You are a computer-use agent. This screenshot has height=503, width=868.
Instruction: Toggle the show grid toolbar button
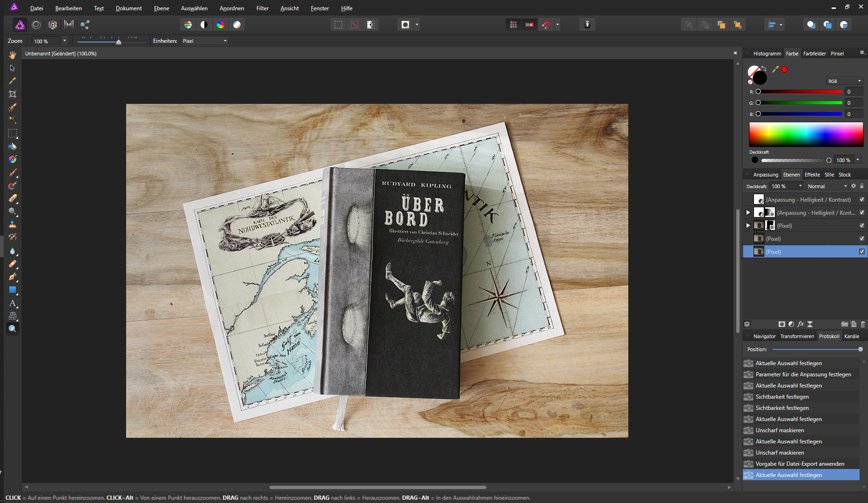coord(513,25)
